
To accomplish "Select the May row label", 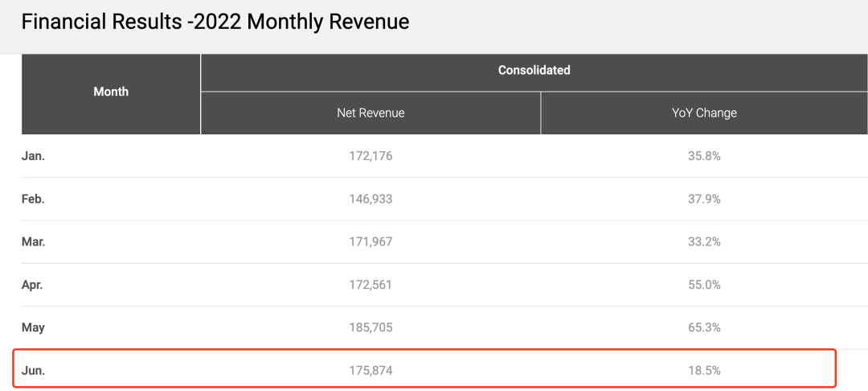I will [34, 327].
